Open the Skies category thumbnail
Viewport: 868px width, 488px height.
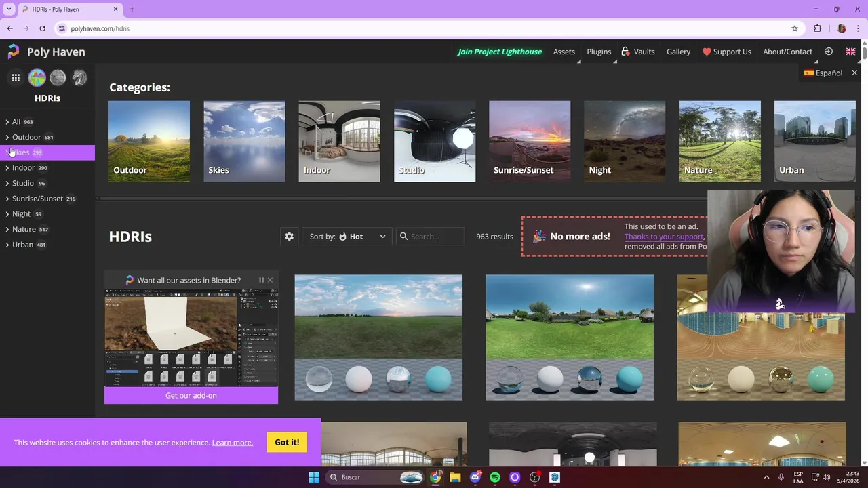coord(244,142)
